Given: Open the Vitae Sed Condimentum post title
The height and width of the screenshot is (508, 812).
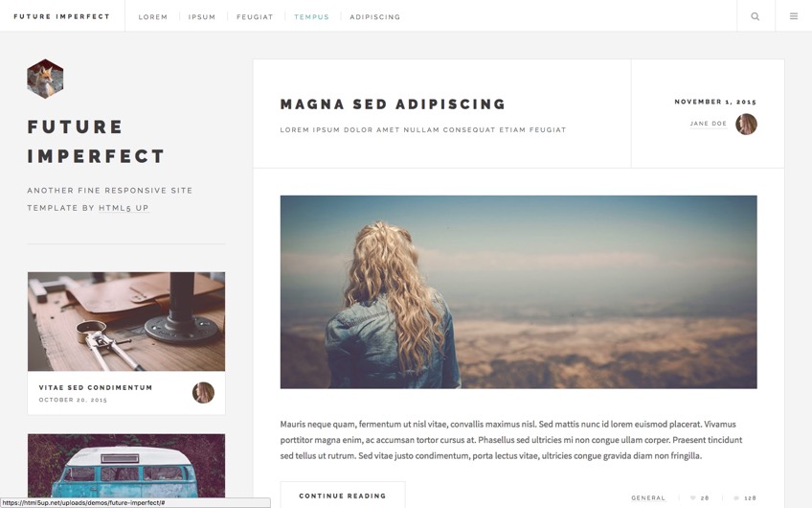Looking at the screenshot, I should 96,388.
